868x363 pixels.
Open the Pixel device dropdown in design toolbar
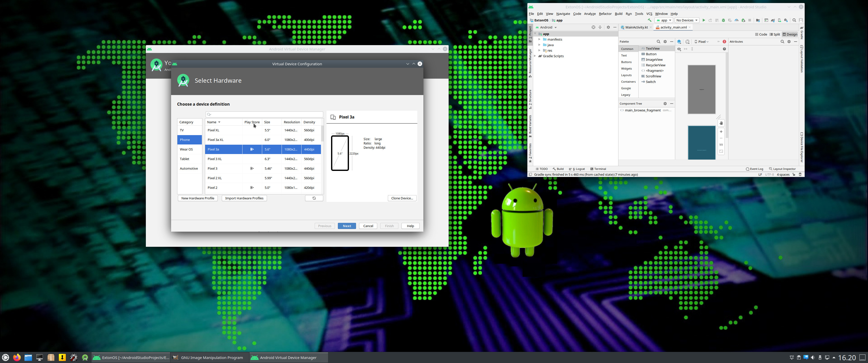click(x=702, y=41)
